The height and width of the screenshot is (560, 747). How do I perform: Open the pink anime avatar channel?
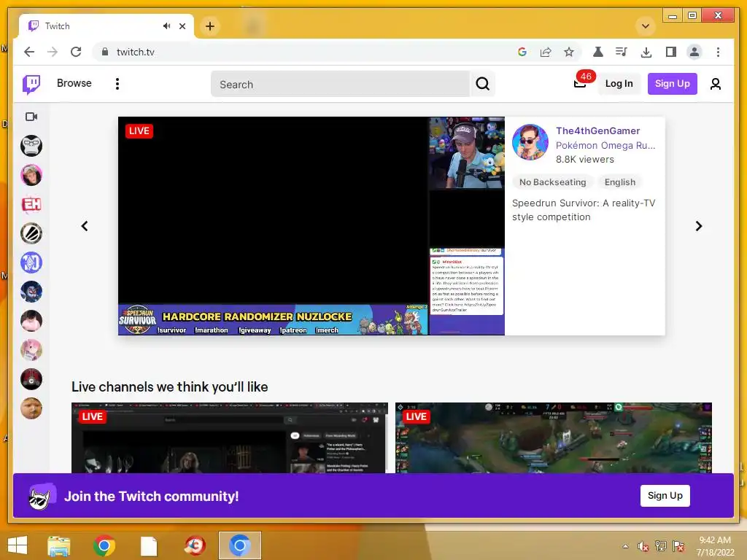pos(31,350)
